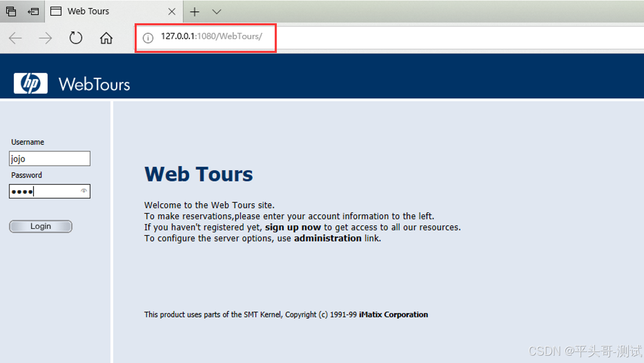Click the address bar URL 127.0.0.1:1080/WebTours/
This screenshot has height=363, width=644.
211,36
